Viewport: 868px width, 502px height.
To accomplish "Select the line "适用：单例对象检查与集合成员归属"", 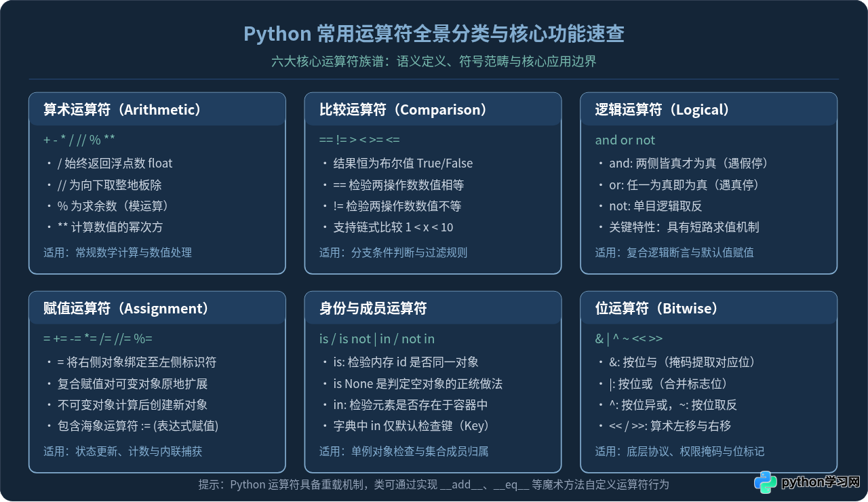I will click(404, 451).
